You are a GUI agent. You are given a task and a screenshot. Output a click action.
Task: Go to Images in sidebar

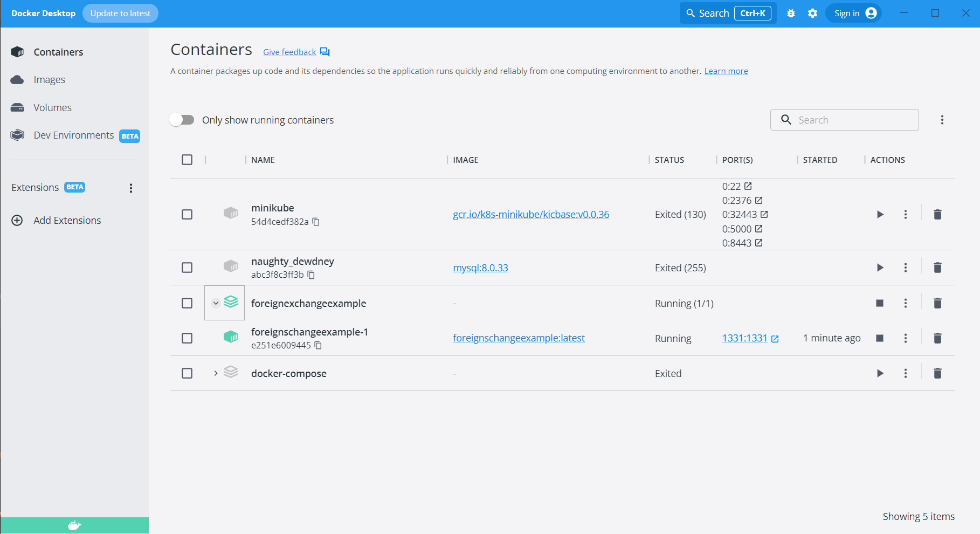49,80
